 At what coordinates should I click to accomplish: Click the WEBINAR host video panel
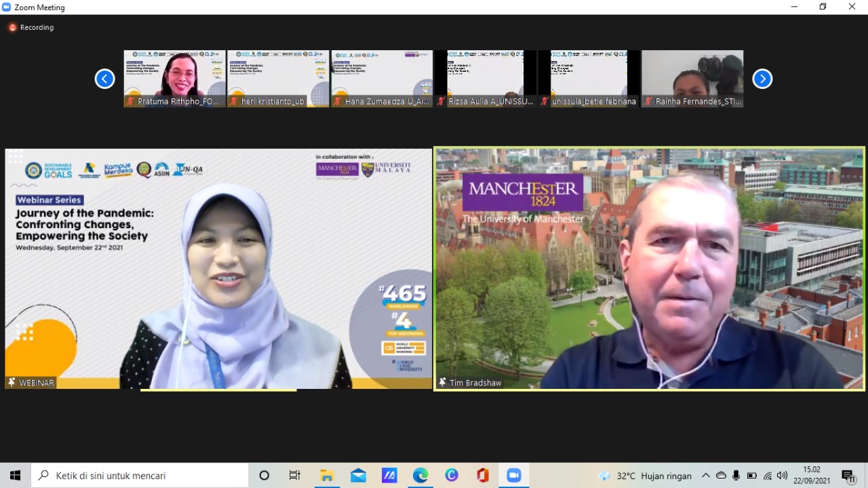coord(218,269)
